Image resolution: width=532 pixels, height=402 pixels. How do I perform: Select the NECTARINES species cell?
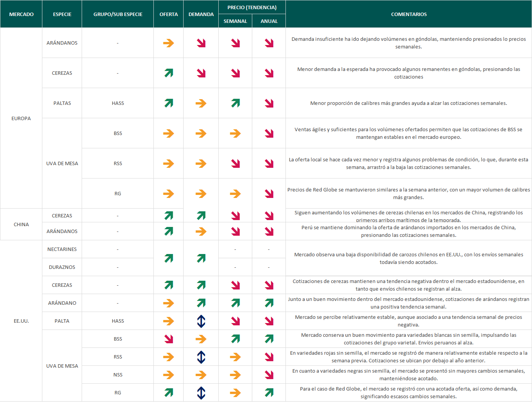(62, 249)
